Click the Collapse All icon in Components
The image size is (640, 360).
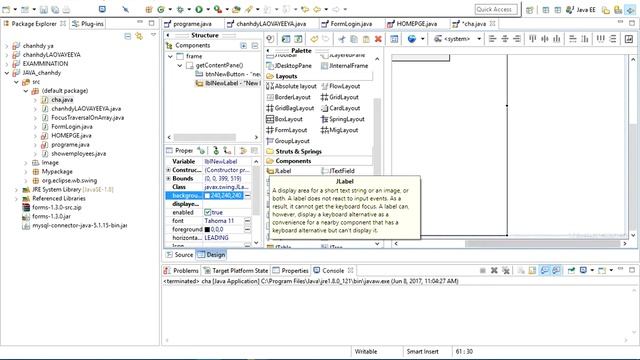click(255, 46)
